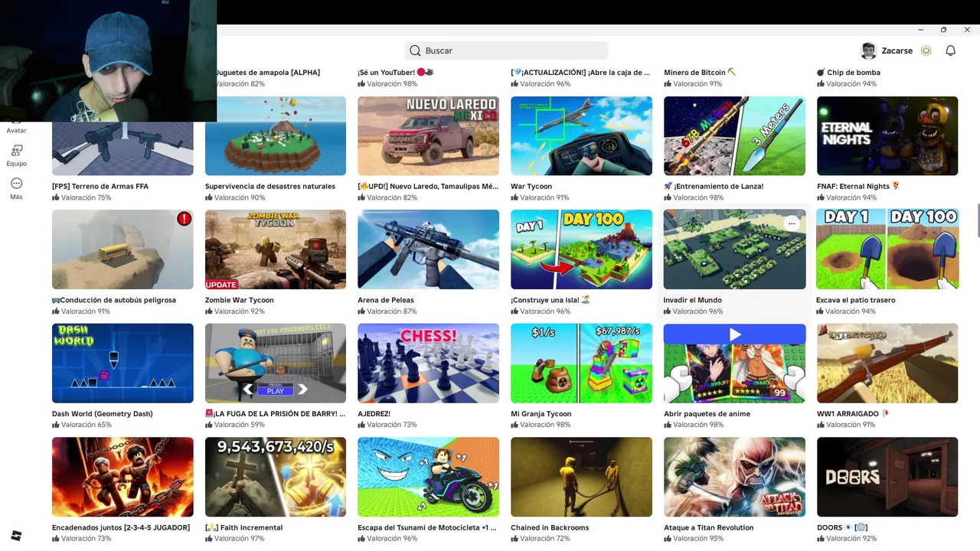The image size is (980, 551).
Task: Restore the window using the restore button
Action: point(943,30)
